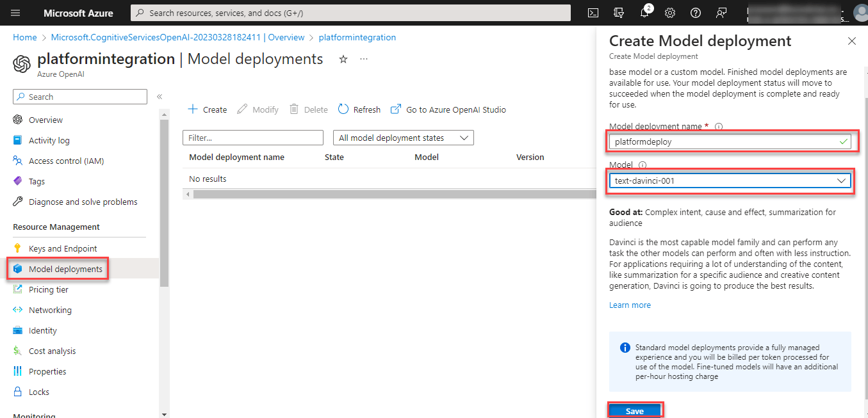868x418 pixels.
Task: Expand the Model dropdown showing text-davinci-001
Action: pos(730,181)
